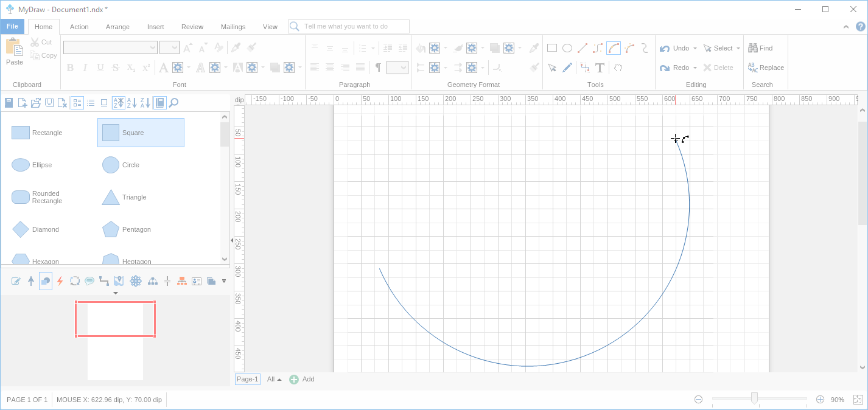This screenshot has height=410, width=868.
Task: Click the Replace button
Action: click(x=766, y=68)
